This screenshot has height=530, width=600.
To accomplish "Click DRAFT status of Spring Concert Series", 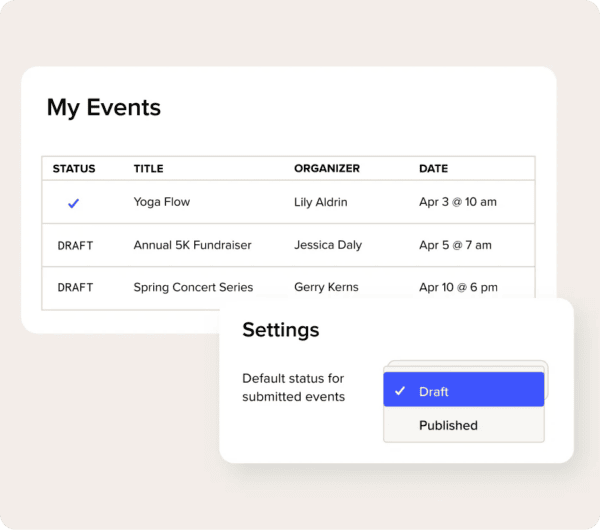I will (75, 287).
